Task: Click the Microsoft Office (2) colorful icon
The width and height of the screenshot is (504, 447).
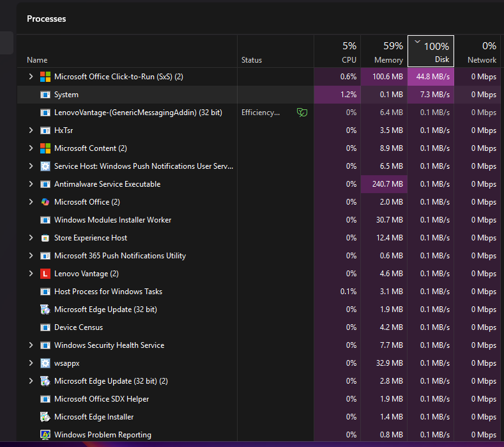Action: tap(45, 202)
